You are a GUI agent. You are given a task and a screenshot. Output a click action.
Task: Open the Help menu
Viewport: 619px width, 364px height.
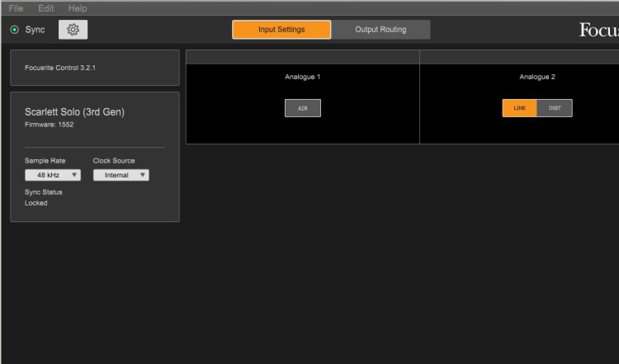click(x=78, y=7)
